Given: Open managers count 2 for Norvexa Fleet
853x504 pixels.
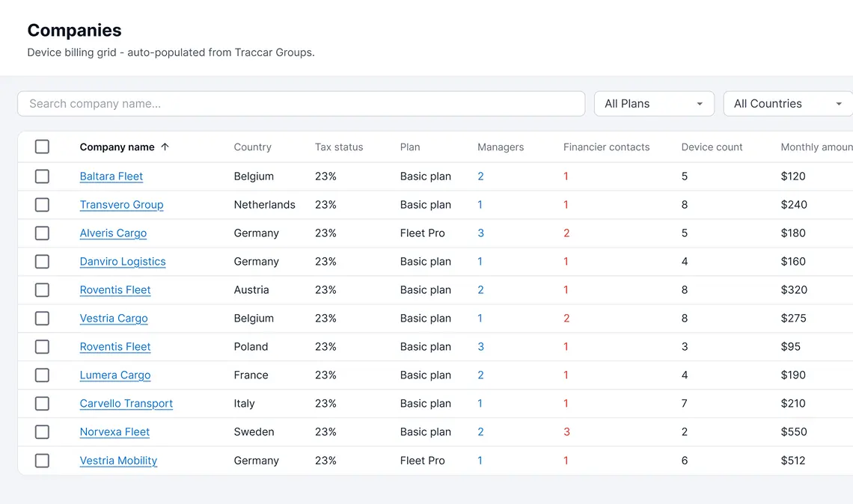Looking at the screenshot, I should pos(480,431).
